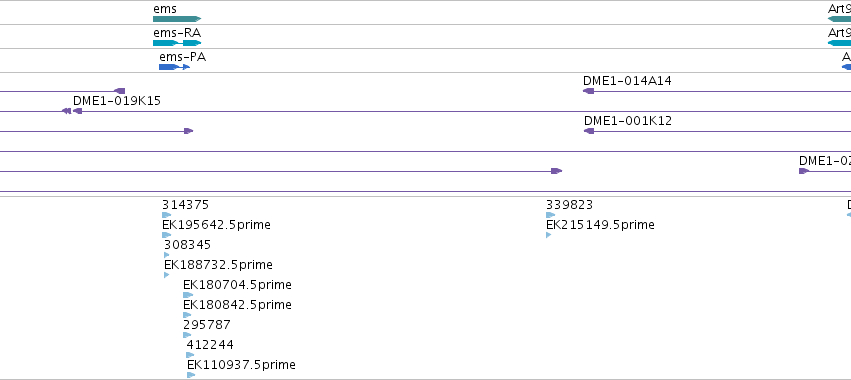Click the DME1-014A14 clone label
The height and width of the screenshot is (380, 851).
[627, 81]
